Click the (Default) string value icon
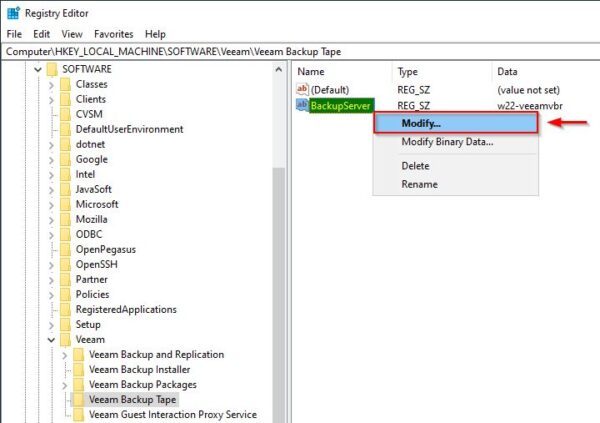 (302, 89)
